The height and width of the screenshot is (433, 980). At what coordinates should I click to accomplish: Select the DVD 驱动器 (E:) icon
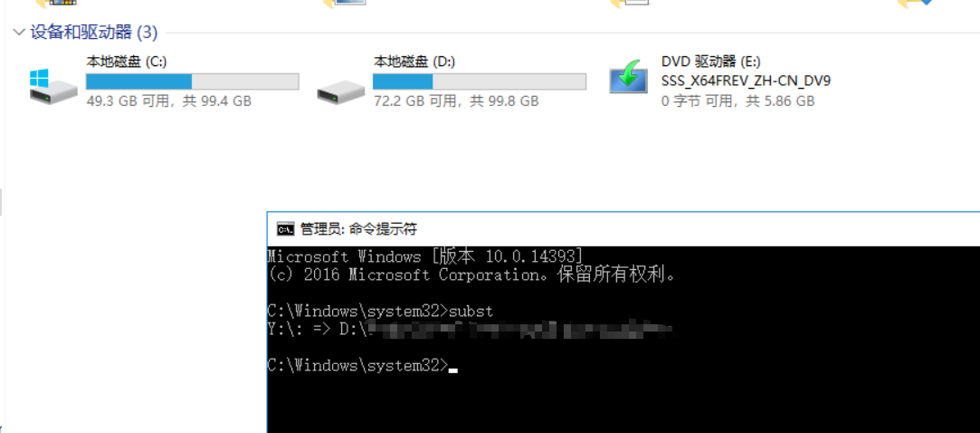628,78
